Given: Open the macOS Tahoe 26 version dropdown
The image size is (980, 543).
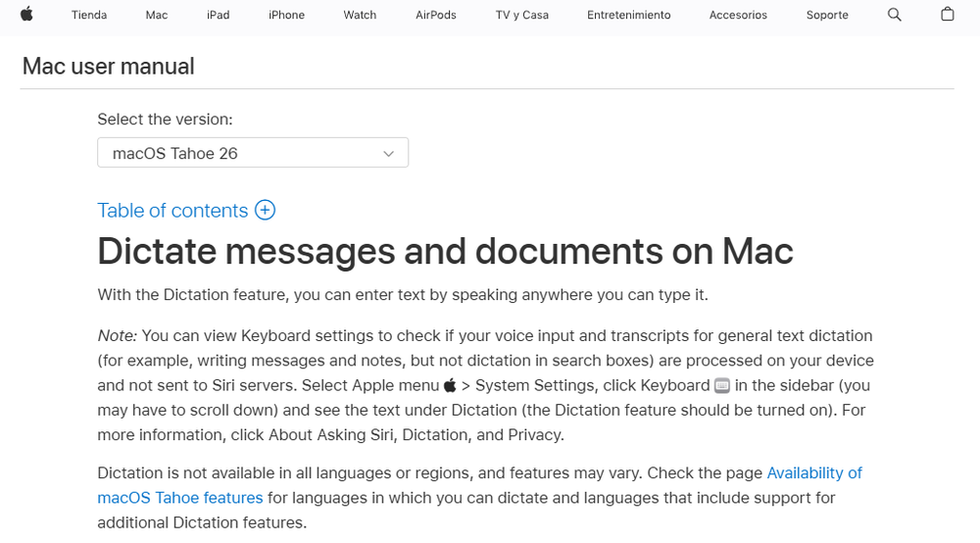Looking at the screenshot, I should (253, 153).
